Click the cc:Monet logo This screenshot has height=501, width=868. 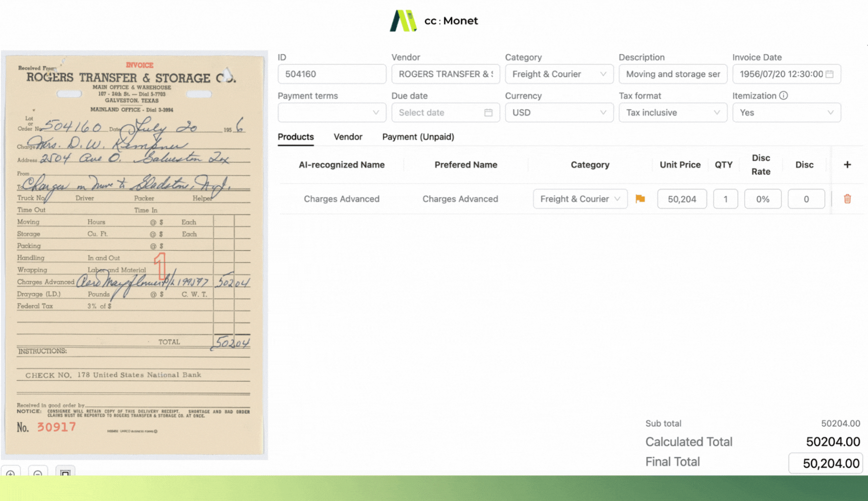point(434,21)
